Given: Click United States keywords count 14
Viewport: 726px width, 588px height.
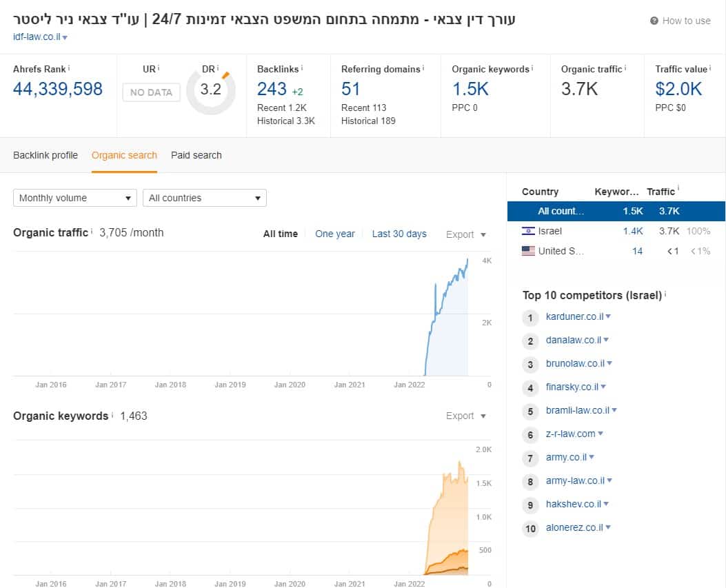Looking at the screenshot, I should pyautogui.click(x=637, y=251).
